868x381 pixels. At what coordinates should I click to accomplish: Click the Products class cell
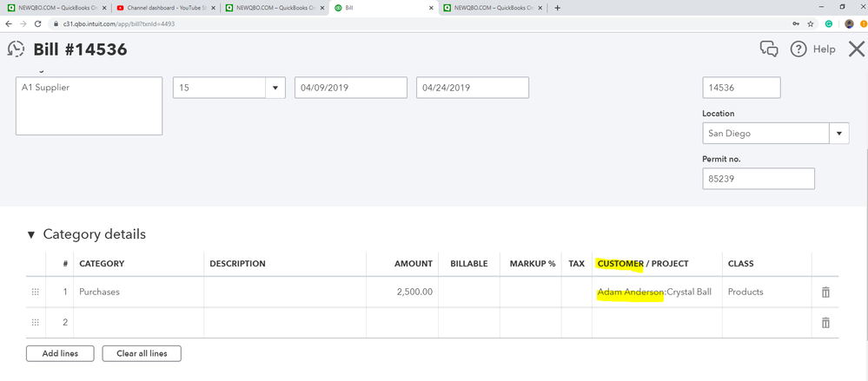pos(766,292)
